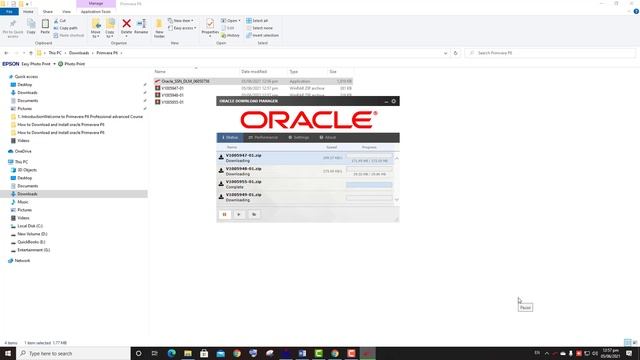Click the Epson Photo Print button
The image size is (640, 360).
(71, 64)
